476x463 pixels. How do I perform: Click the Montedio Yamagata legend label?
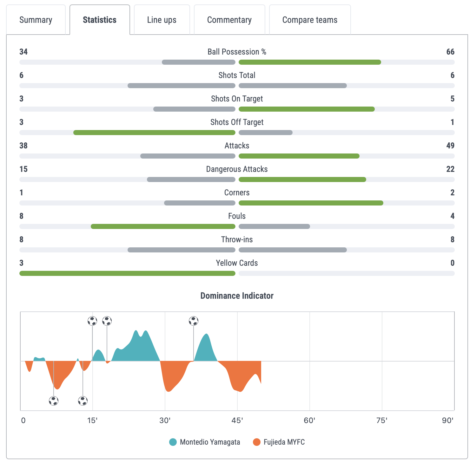tap(210, 442)
